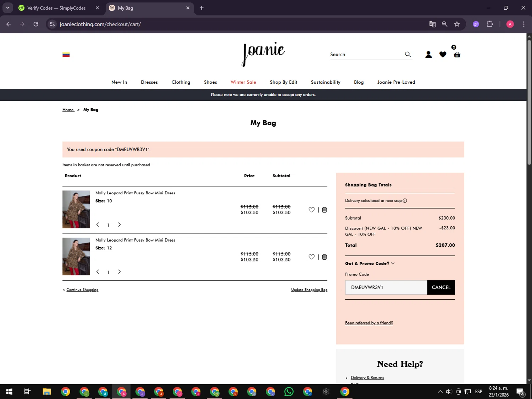Click the page vertical scrollbar
532x399 pixels.
tap(529, 102)
